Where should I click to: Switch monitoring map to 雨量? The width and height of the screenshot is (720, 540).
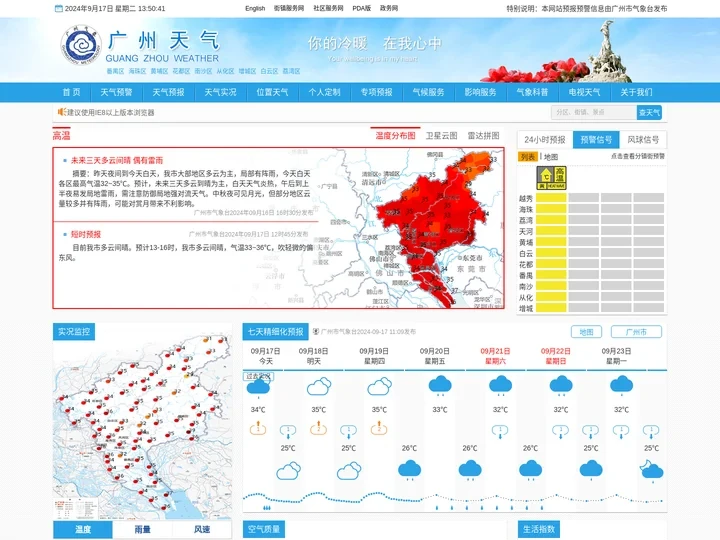coord(142,529)
